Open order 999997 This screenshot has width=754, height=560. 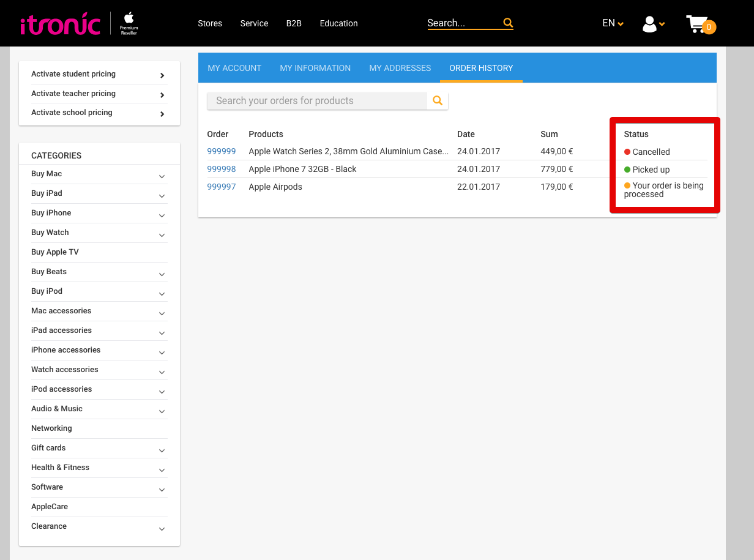(222, 187)
